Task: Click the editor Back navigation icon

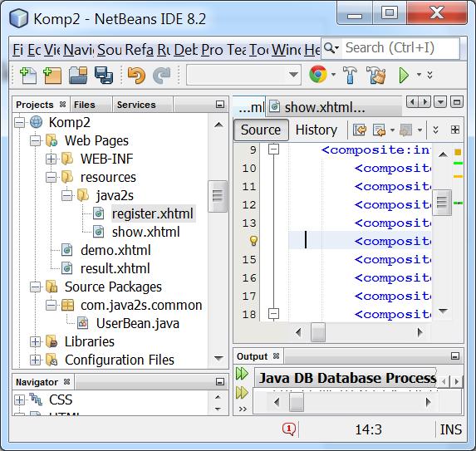Action: click(379, 130)
